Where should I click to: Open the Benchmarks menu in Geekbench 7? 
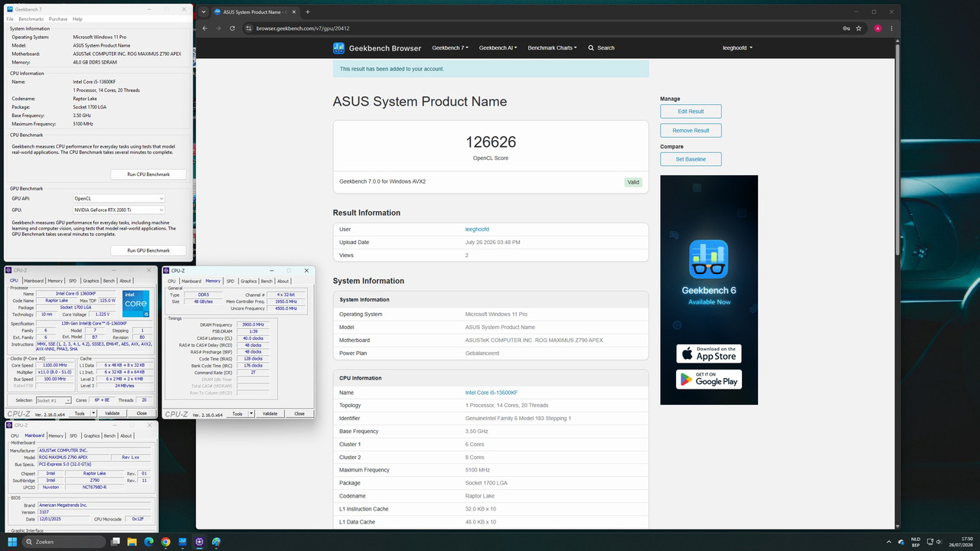31,19
